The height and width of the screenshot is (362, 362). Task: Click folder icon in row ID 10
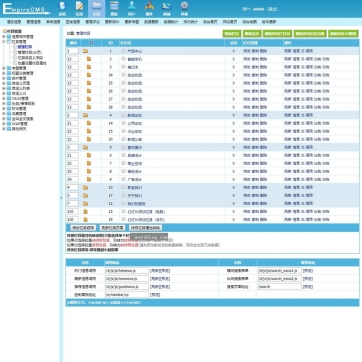(85, 187)
